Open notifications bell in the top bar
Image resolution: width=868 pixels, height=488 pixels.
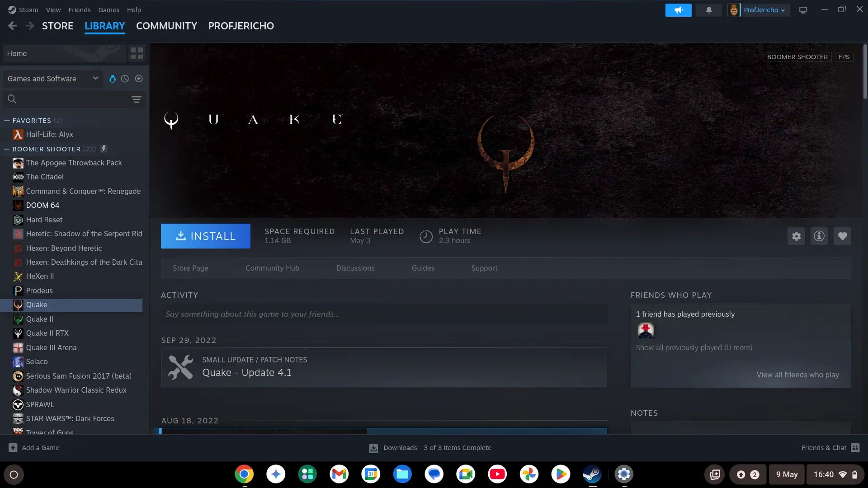[708, 9]
